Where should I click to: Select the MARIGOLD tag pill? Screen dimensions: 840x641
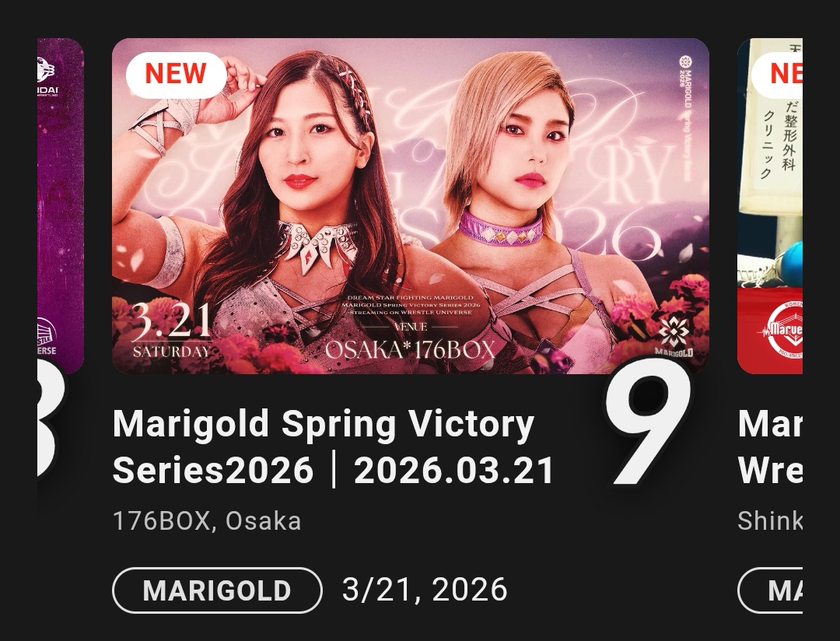[x=217, y=590]
